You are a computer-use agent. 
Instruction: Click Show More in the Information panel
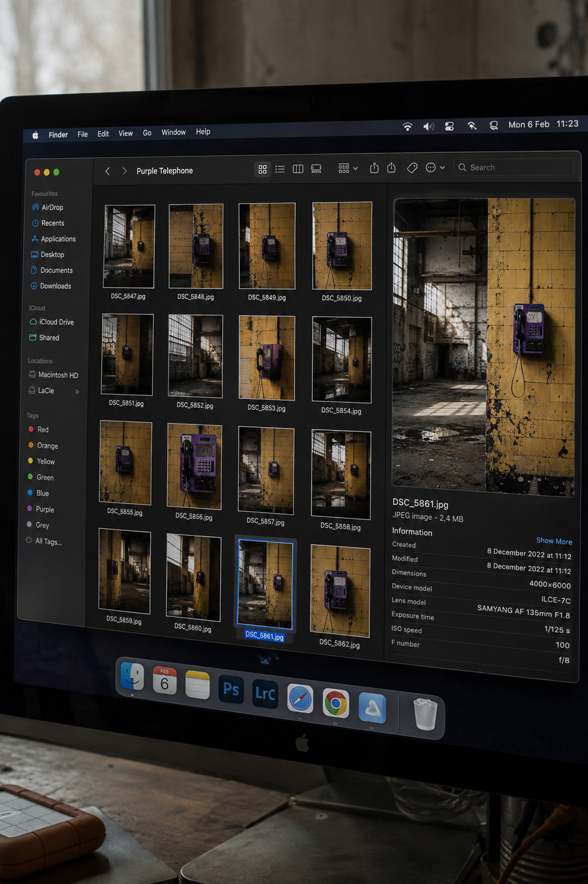pos(554,541)
